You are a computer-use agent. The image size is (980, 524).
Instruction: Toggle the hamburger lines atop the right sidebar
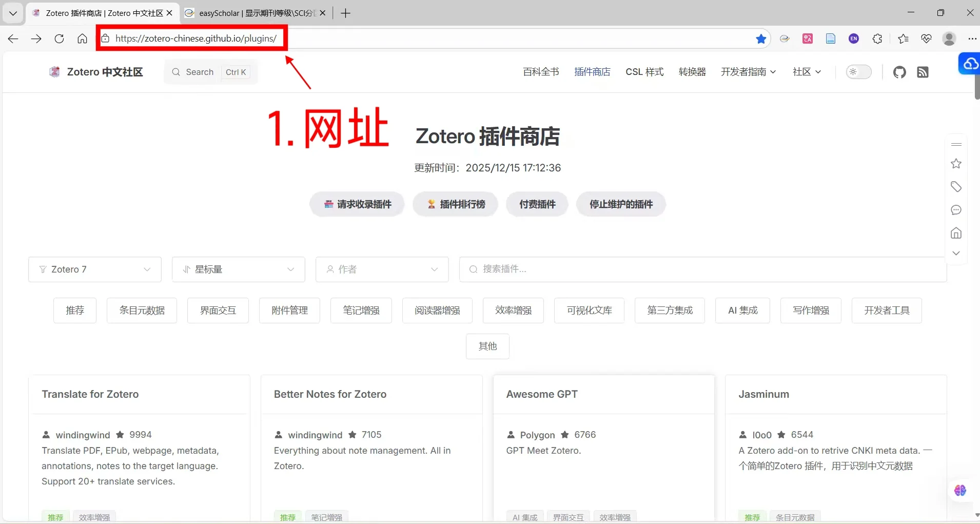(955, 144)
